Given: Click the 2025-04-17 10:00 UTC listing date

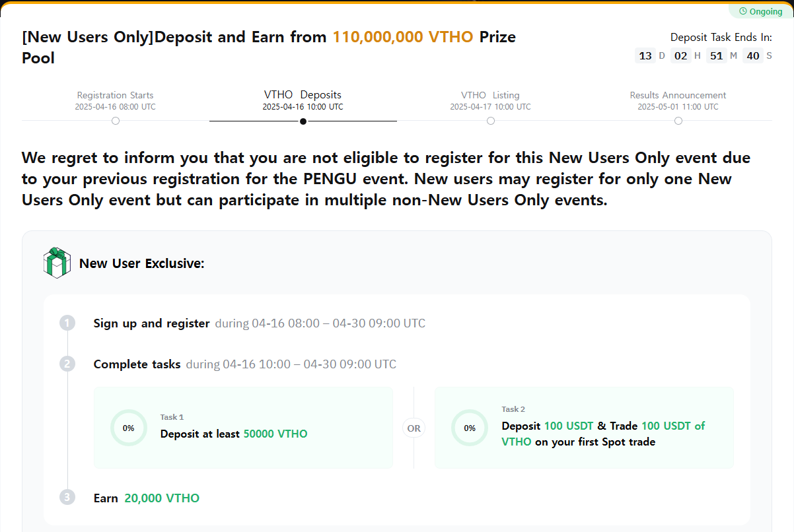Looking at the screenshot, I should point(490,107).
